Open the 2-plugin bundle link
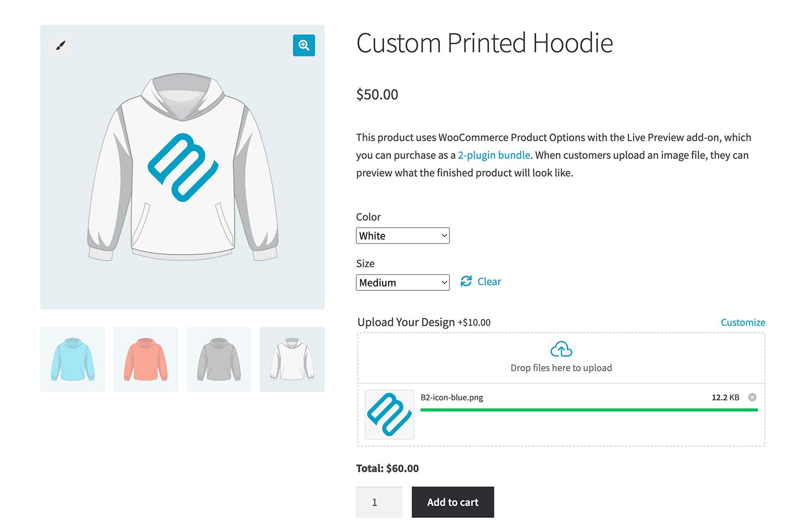Screen dimensions: 807x532 tap(493, 155)
